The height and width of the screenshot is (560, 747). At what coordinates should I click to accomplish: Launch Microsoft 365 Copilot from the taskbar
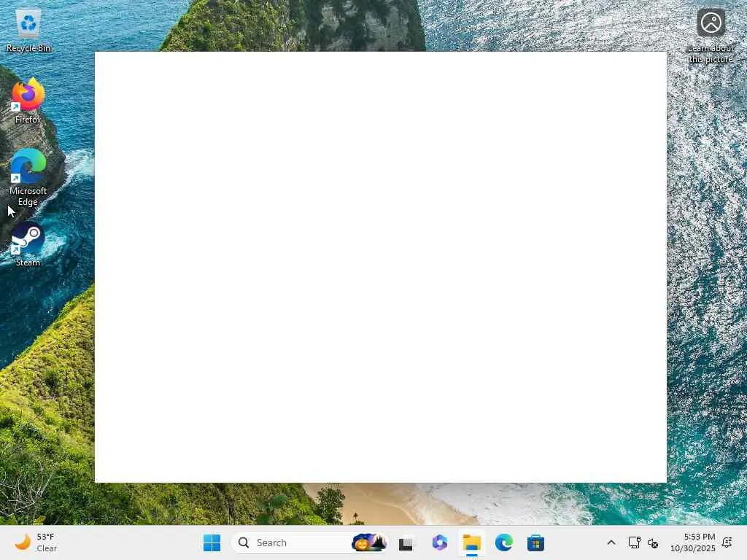point(439,542)
